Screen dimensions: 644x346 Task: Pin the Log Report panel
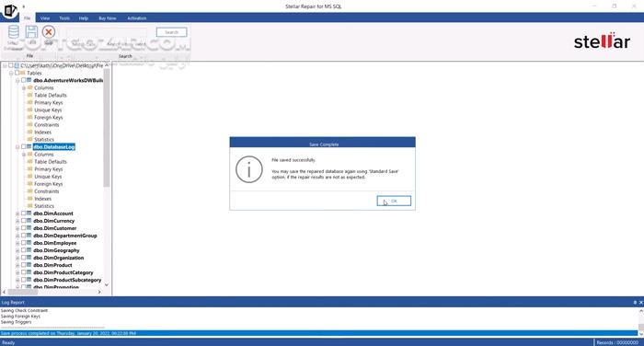pyautogui.click(x=635, y=303)
